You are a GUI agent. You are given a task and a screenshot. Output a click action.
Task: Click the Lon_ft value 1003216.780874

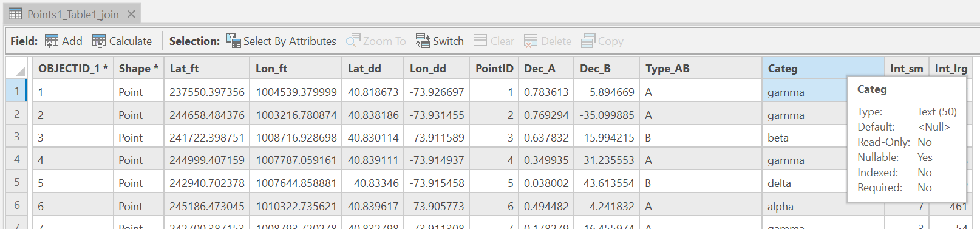coord(296,115)
